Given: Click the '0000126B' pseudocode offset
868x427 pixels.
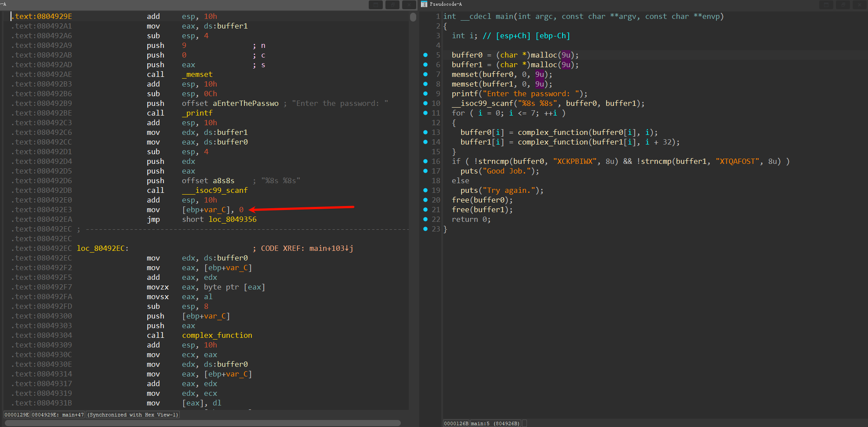Looking at the screenshot, I should (x=456, y=423).
